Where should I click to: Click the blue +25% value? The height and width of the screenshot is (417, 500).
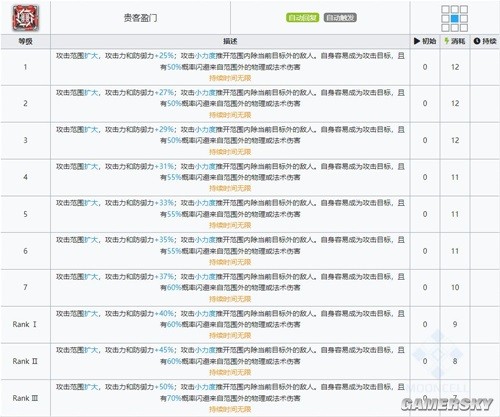(164, 56)
